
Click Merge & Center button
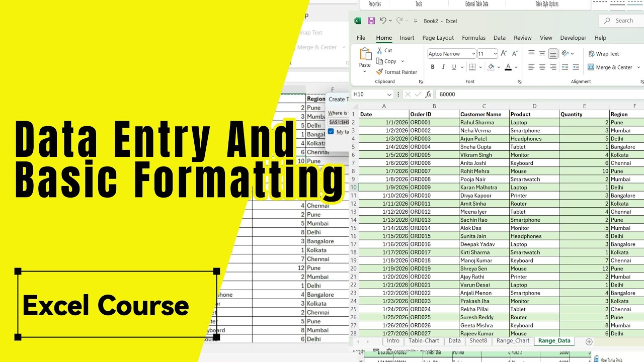point(610,67)
